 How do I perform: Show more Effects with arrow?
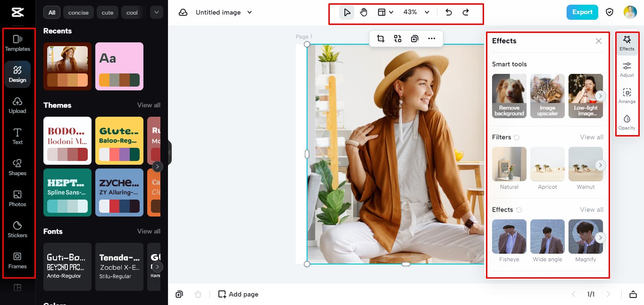(600, 238)
